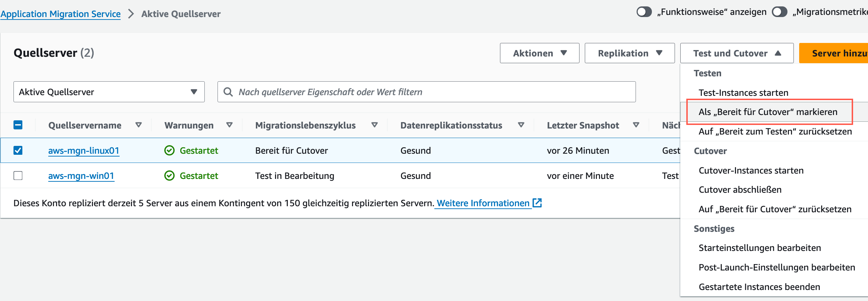Choose Als „Bereit für Cutover“ markieren
This screenshot has width=868, height=301.
(768, 112)
